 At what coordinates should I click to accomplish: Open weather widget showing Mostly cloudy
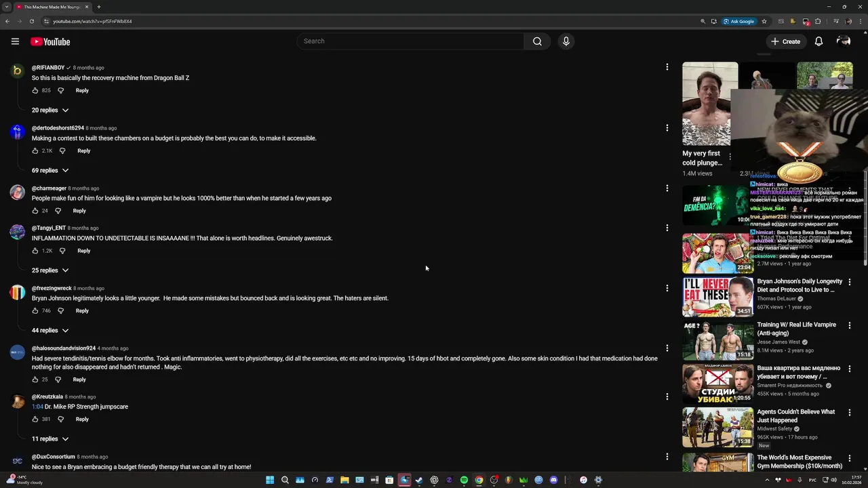(x=25, y=480)
